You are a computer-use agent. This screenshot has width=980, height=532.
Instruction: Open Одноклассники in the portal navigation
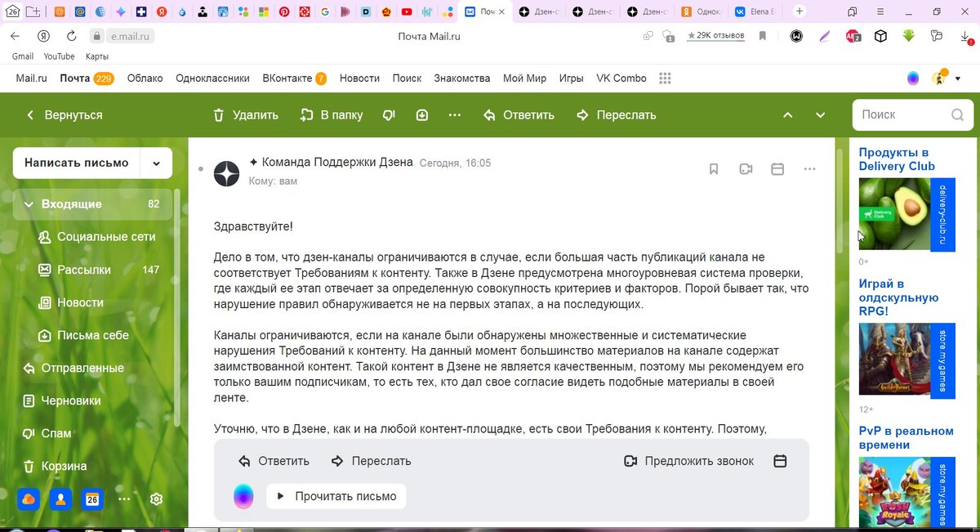point(212,78)
